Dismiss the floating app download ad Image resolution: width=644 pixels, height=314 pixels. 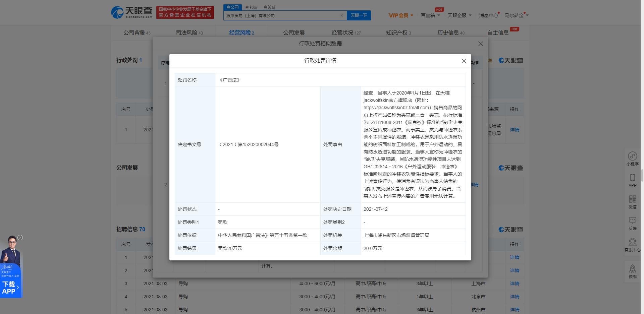20,238
